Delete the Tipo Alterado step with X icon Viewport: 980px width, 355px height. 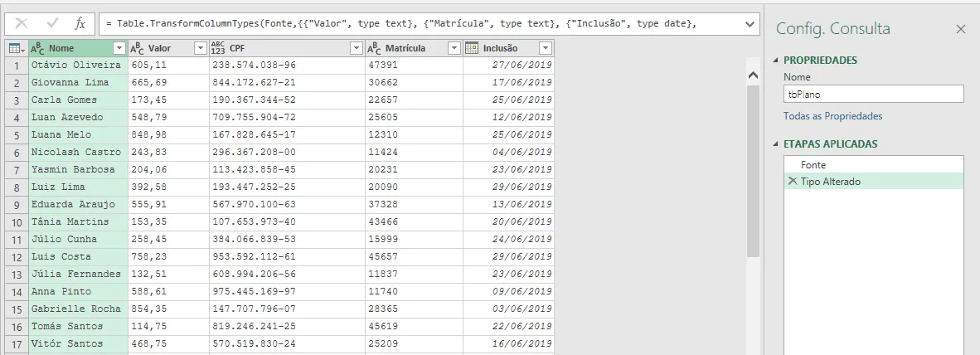pyautogui.click(x=792, y=182)
